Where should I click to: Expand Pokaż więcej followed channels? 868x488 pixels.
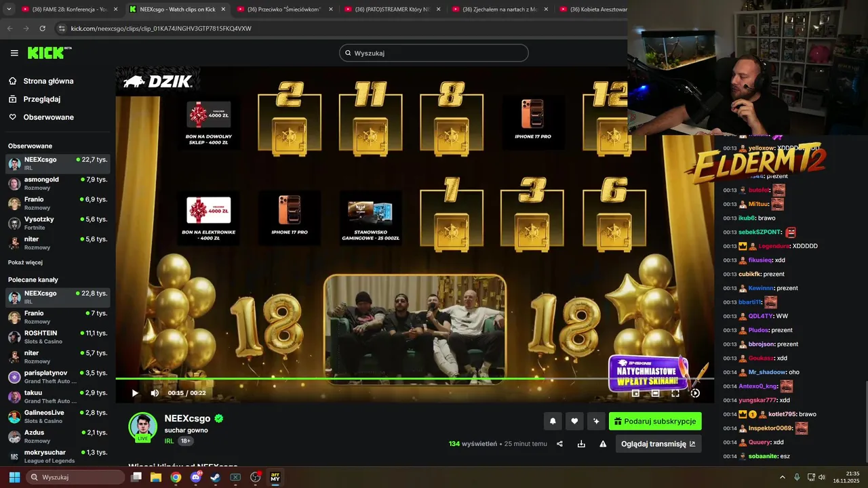coord(25,262)
